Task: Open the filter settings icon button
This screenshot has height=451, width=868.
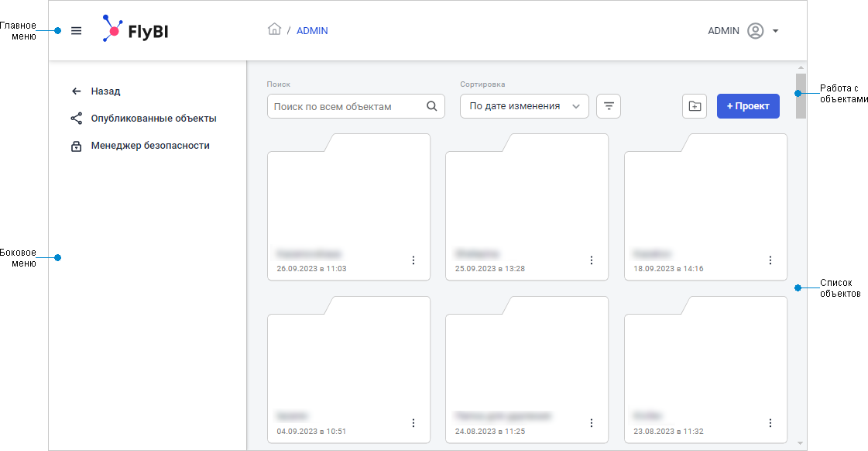Action: [609, 106]
